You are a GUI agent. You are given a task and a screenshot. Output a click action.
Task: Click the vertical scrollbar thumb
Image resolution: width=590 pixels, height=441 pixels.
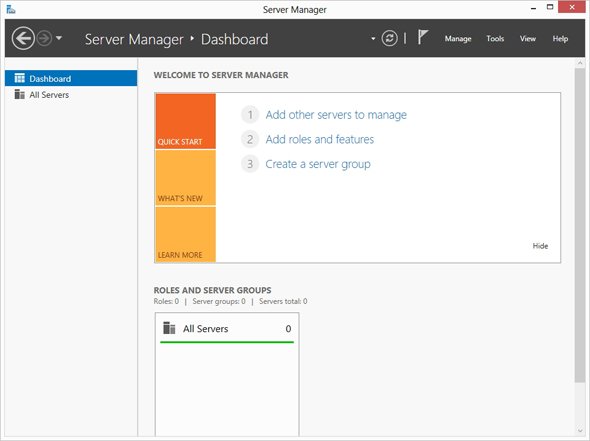[580, 225]
